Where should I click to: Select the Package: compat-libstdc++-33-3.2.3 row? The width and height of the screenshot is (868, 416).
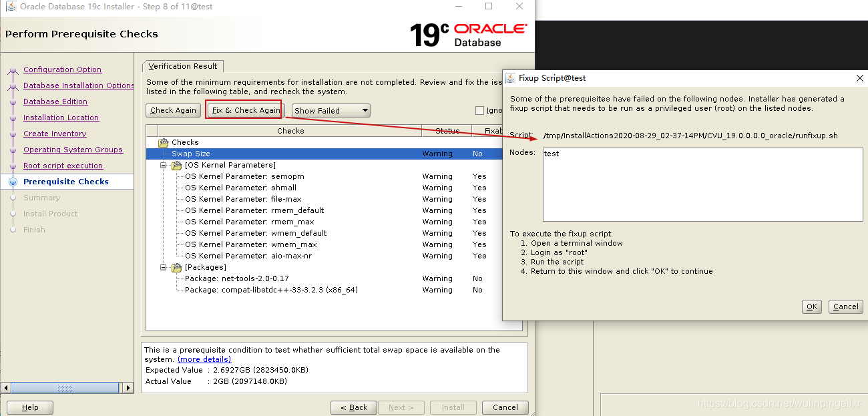pos(324,290)
